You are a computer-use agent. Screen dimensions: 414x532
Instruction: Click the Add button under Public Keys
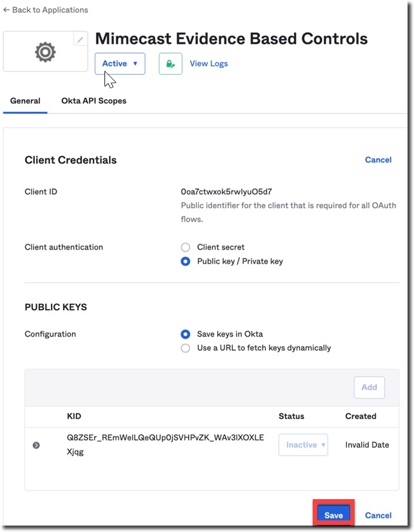(369, 387)
